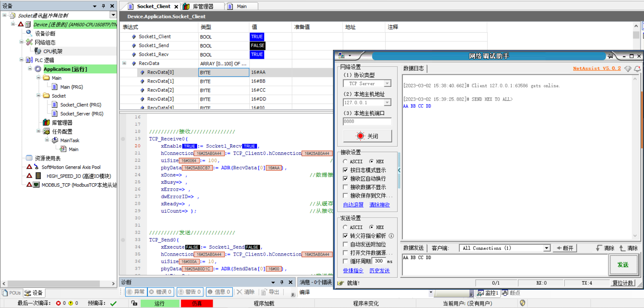Click the 网络组态 icon in device tree

coord(30,42)
